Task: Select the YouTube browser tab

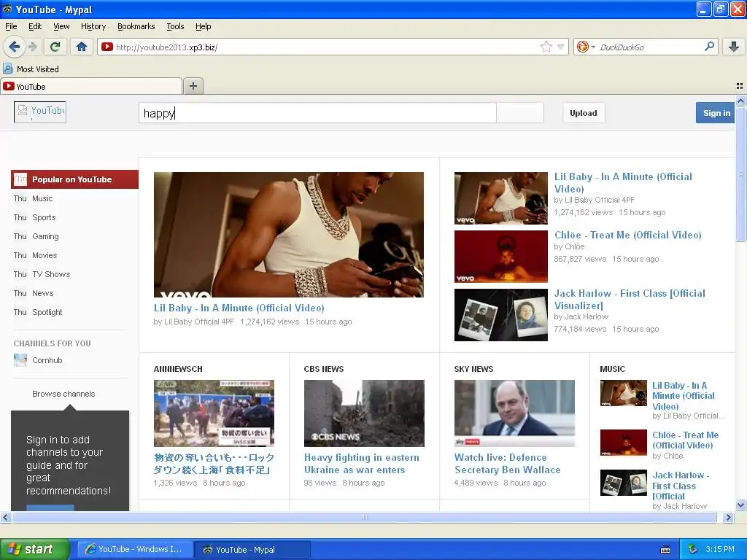Action: pyautogui.click(x=91, y=86)
